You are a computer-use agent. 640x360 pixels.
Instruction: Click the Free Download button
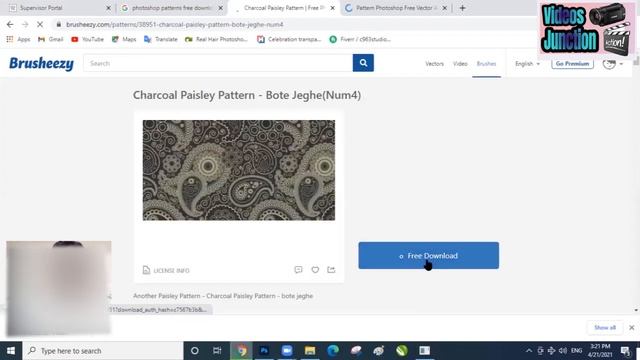[429, 256]
